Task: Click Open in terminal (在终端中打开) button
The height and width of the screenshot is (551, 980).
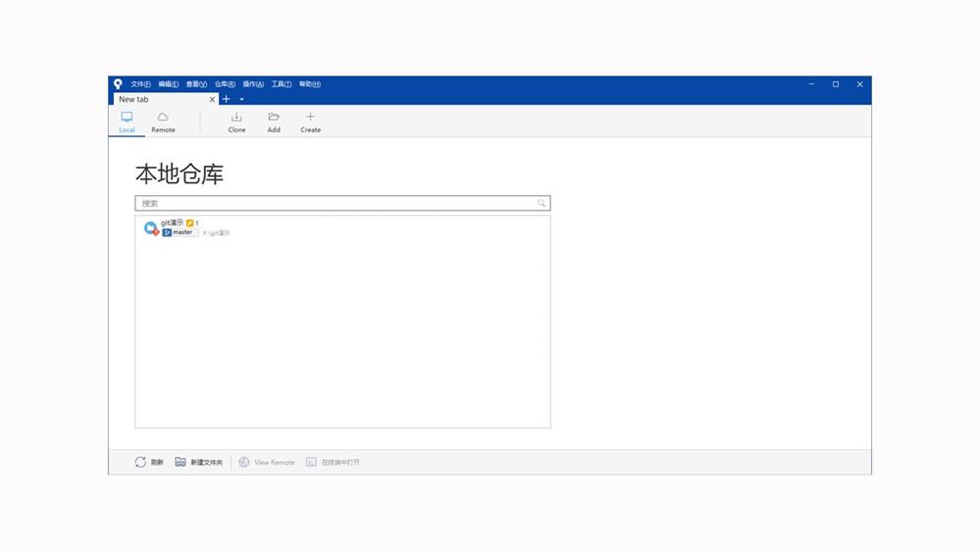Action: [x=333, y=462]
